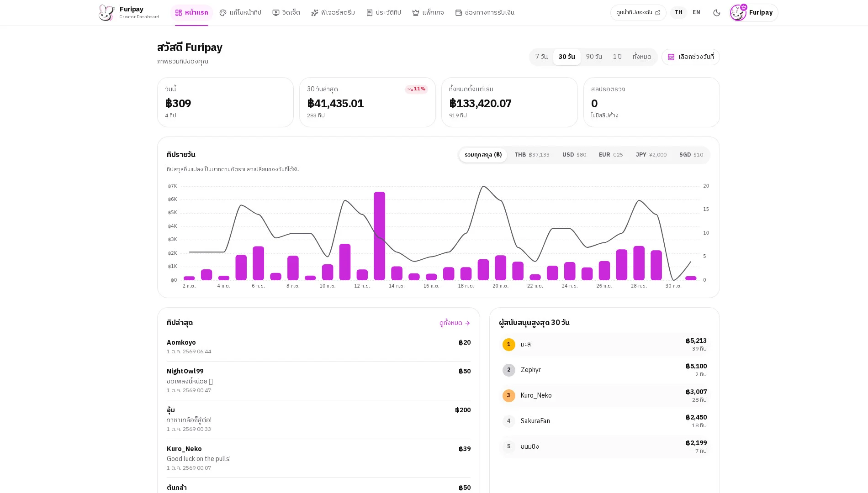Screen dimensions: 868x493
Task: Select the 1 ปี range
Action: (617, 57)
